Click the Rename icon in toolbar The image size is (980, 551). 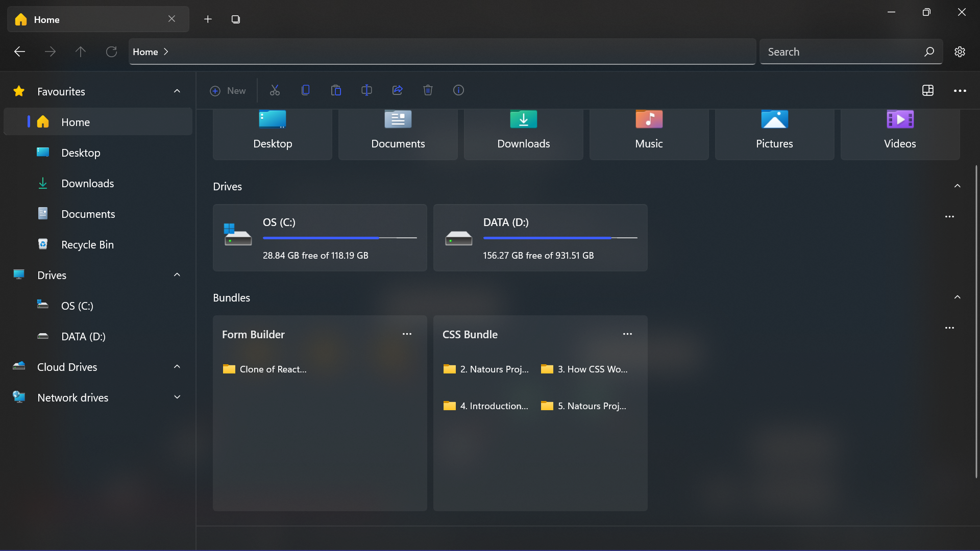(x=366, y=90)
